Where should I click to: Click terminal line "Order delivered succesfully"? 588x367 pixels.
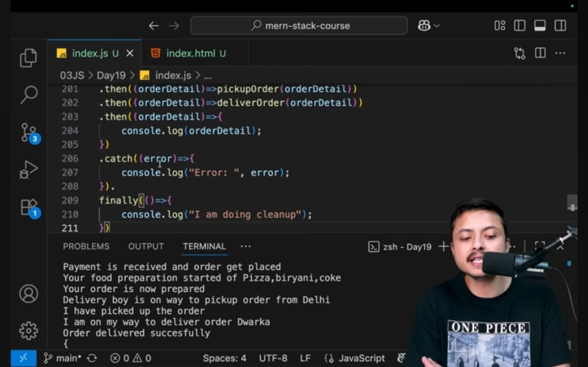[x=136, y=333]
